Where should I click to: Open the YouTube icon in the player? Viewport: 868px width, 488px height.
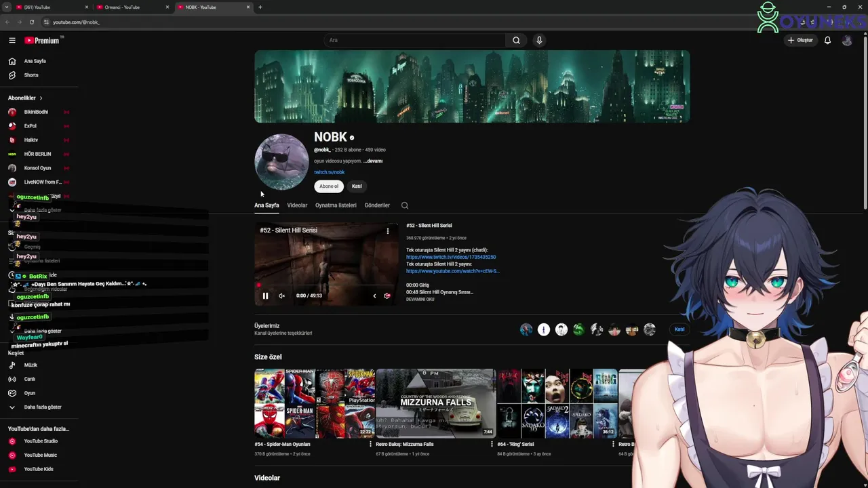pos(387,296)
